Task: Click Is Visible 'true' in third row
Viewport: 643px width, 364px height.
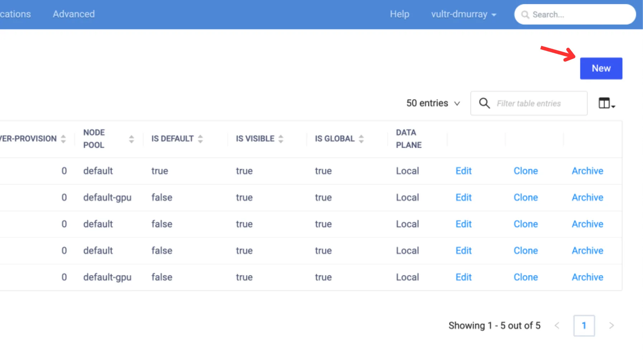Action: (244, 224)
